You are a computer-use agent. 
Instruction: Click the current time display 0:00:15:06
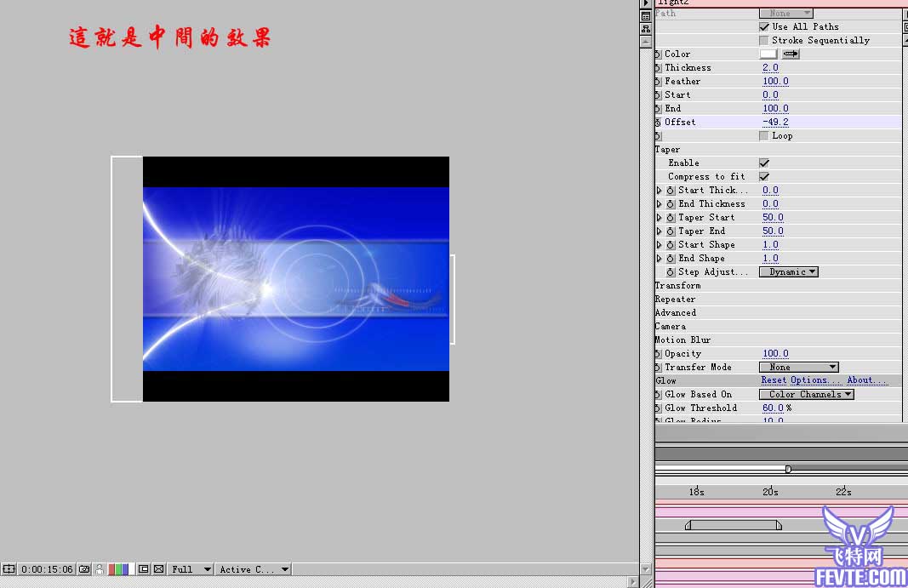47,569
